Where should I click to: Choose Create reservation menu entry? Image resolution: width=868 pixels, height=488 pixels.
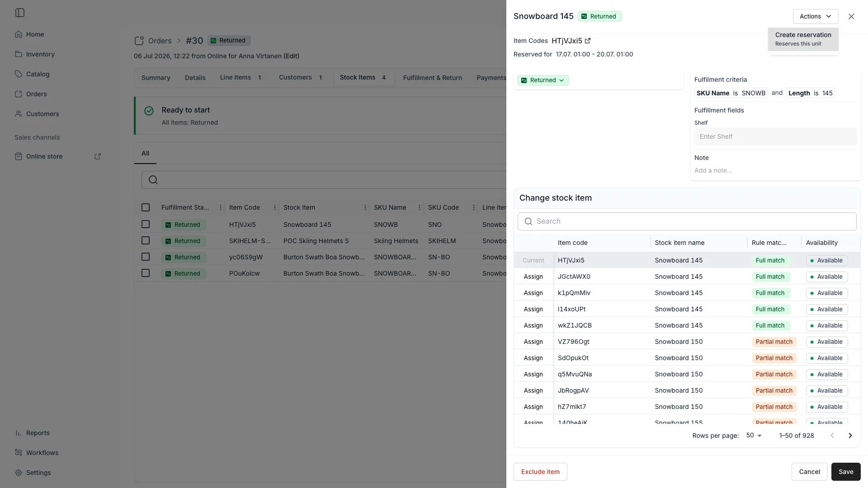point(803,39)
